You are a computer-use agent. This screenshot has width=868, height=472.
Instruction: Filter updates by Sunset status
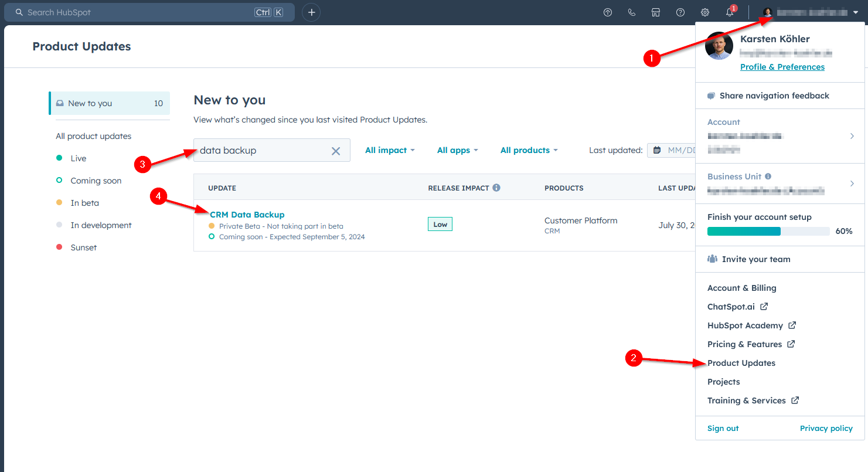[83, 247]
